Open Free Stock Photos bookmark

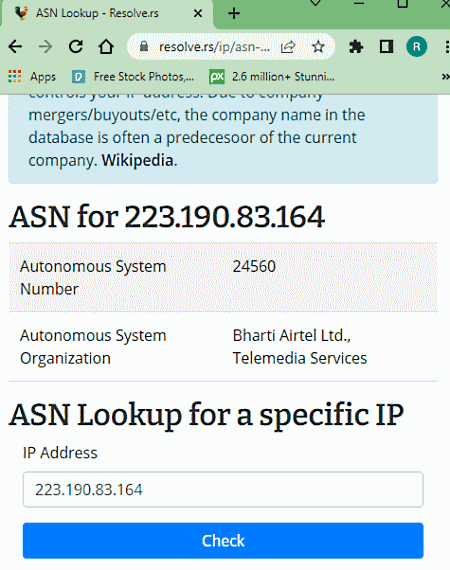pyautogui.click(x=133, y=77)
